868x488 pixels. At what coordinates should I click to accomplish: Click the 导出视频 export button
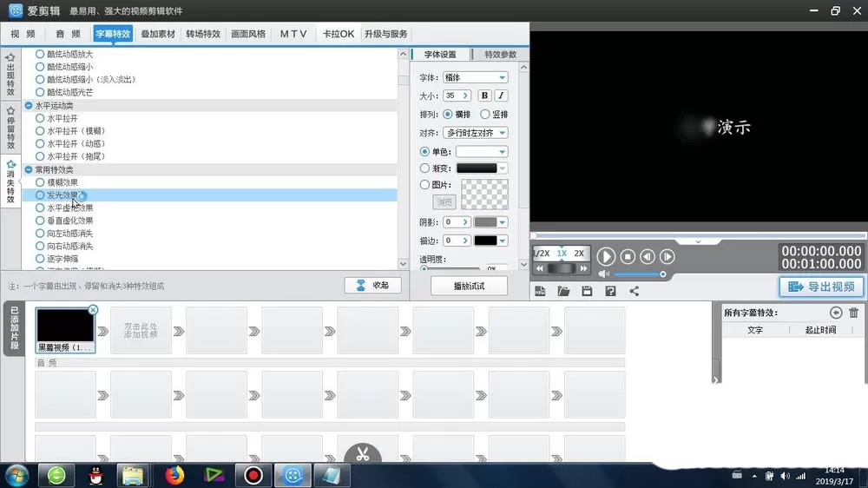[x=821, y=287]
